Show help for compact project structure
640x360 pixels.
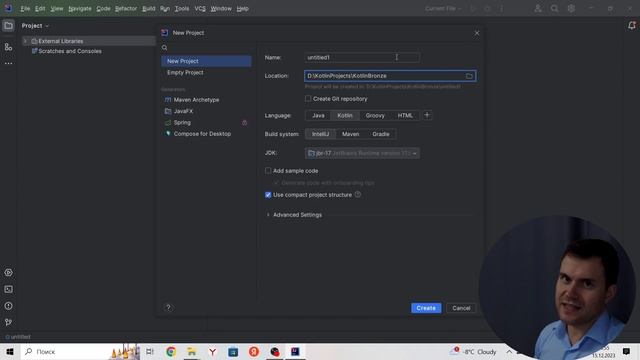click(358, 195)
